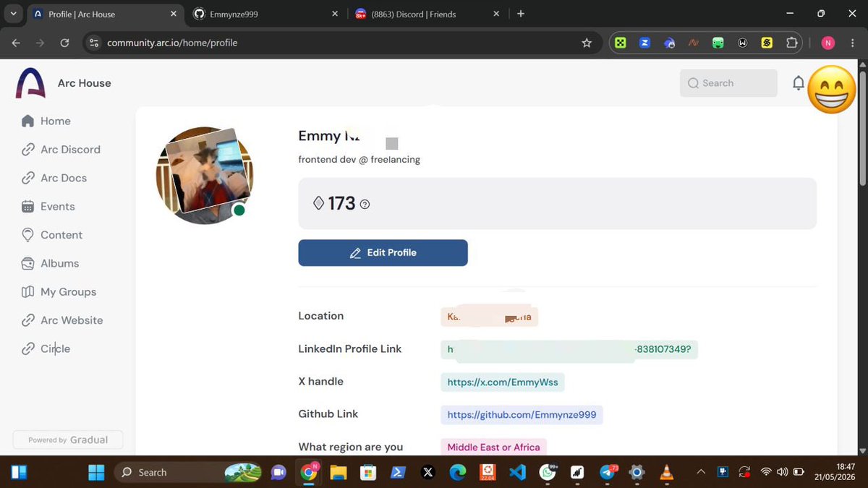The height and width of the screenshot is (488, 868).
Task: Open the x.com/EmmyWss link
Action: coord(503,382)
